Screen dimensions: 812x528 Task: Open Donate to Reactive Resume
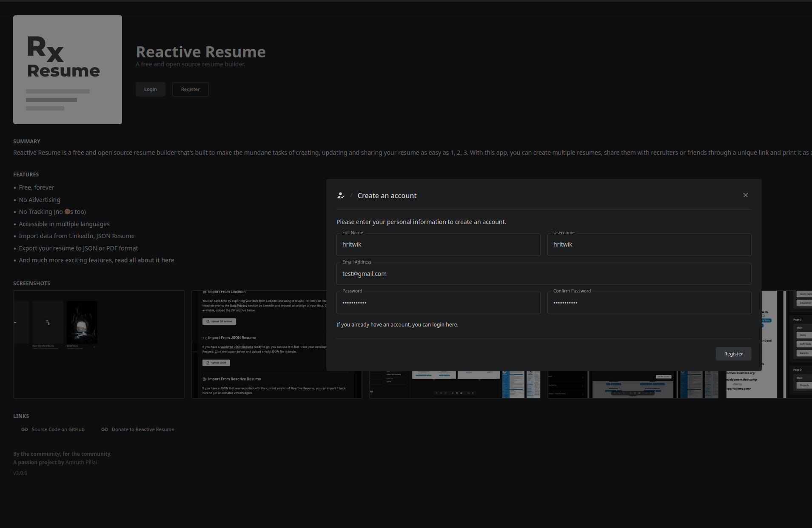(143, 429)
